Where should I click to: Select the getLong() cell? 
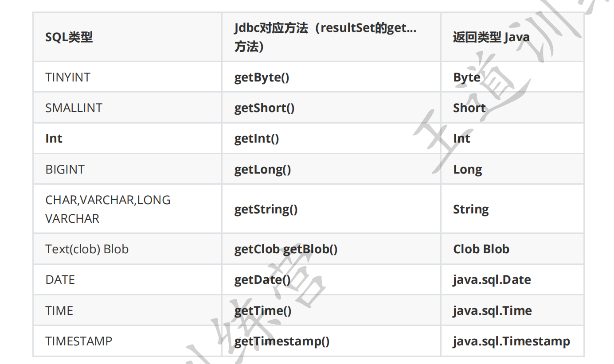point(331,169)
